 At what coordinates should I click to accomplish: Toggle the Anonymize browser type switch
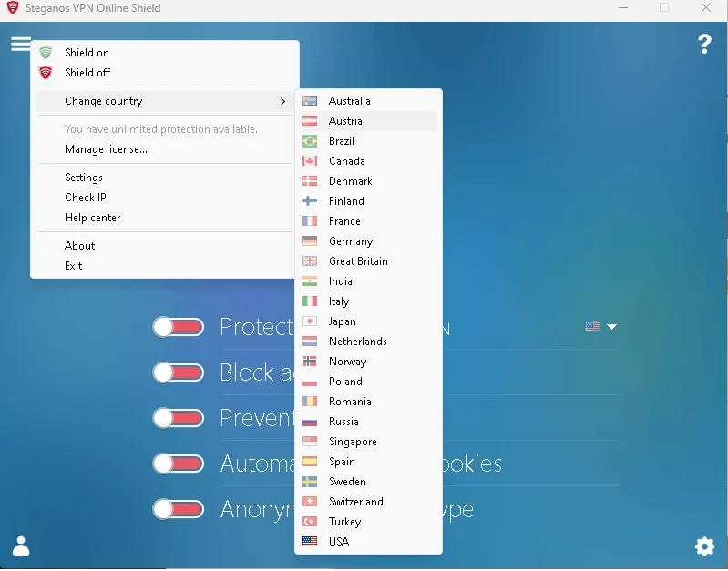pos(178,509)
